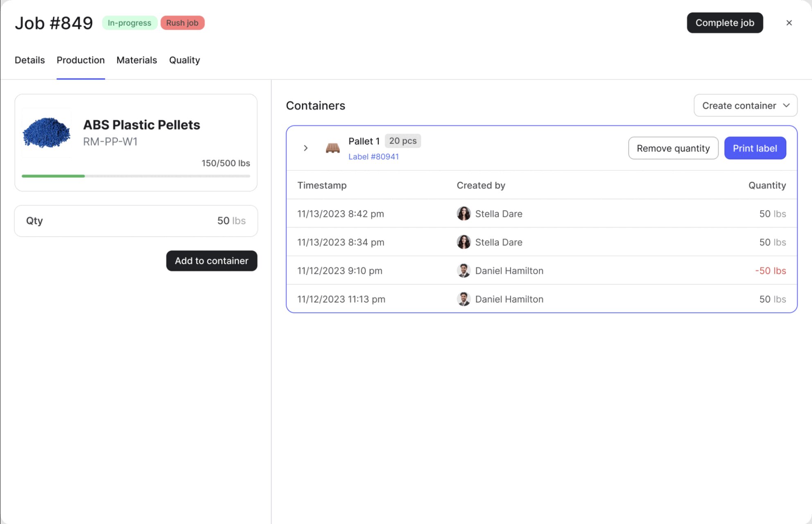This screenshot has width=812, height=524.
Task: Click the 150/500 lbs progress bar
Action: [x=136, y=176]
